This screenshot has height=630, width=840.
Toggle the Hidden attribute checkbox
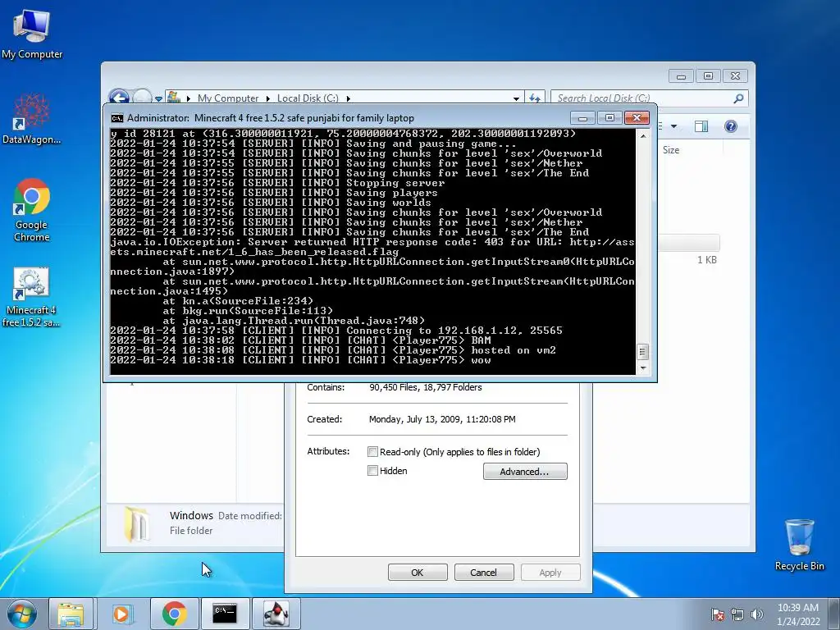[x=373, y=470]
